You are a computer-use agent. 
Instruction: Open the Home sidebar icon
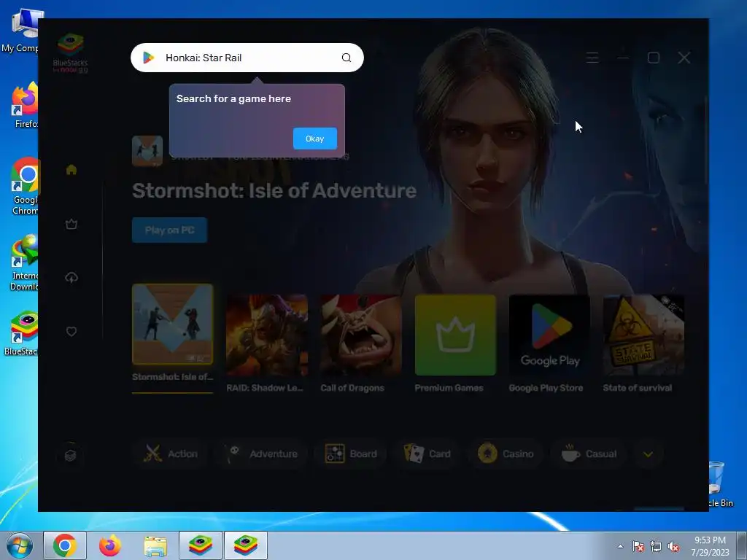71,169
